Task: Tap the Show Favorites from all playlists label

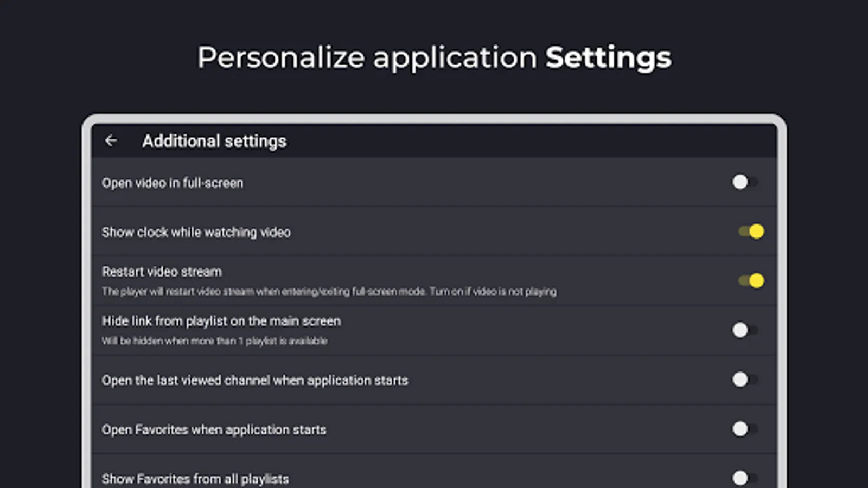Action: click(x=195, y=479)
